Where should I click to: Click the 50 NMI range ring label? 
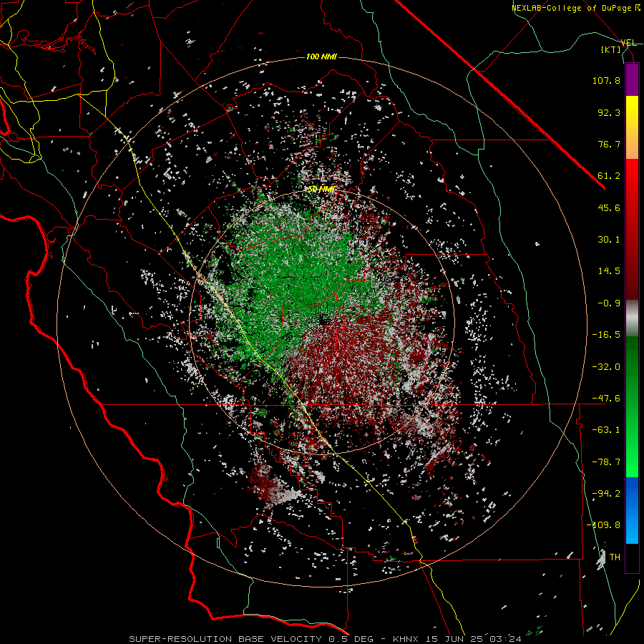321,190
